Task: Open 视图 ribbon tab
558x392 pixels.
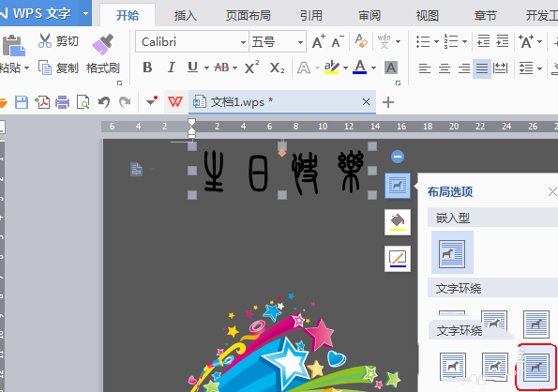Action: click(x=428, y=15)
